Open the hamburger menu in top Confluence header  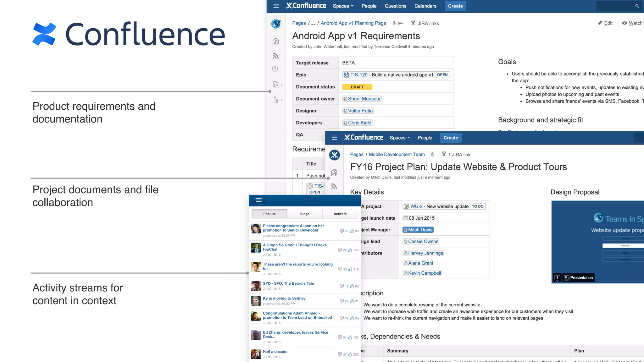276,6
